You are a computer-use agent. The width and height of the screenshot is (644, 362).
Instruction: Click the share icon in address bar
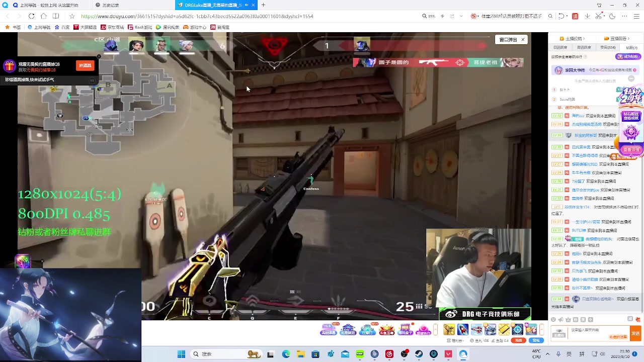(x=452, y=16)
